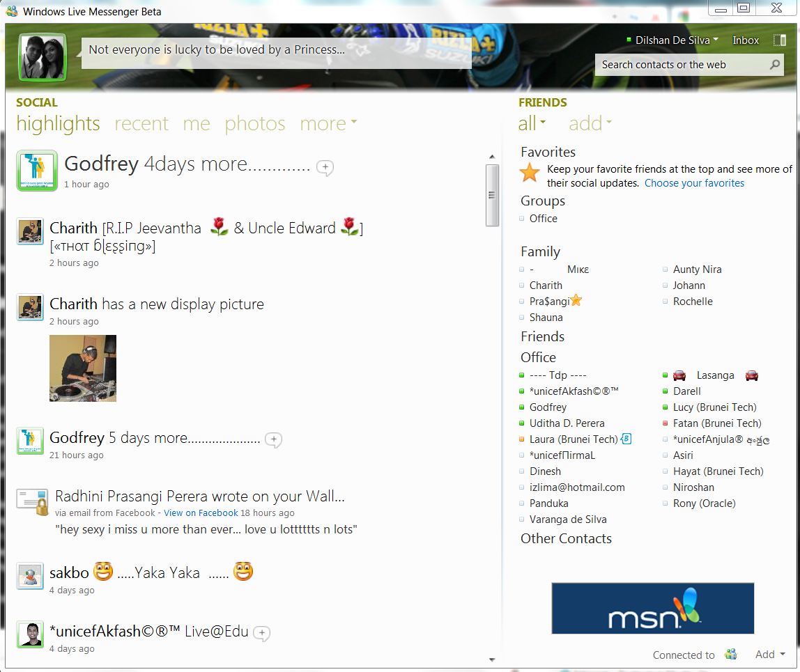Viewport: 800px width, 672px height.
Task: Add comment on Godfrey 5 days more post
Action: 274,439
